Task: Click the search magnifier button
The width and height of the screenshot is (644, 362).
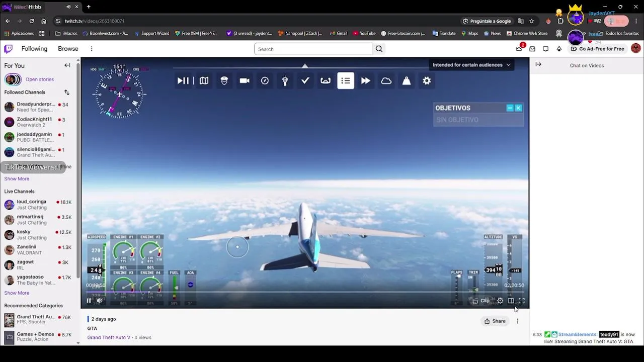Action: point(379,49)
